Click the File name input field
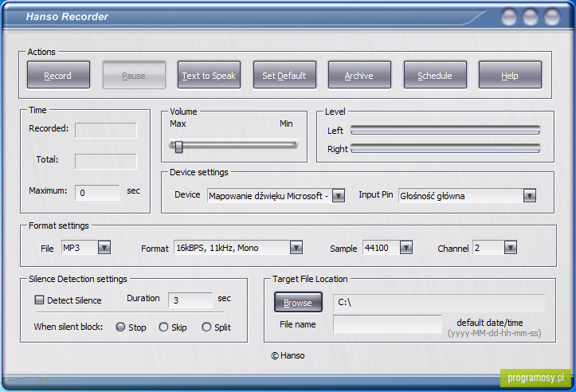This screenshot has height=392, width=576. click(387, 323)
